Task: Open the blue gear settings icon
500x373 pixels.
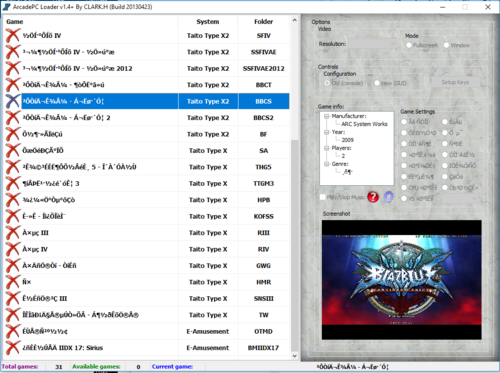Action: (x=388, y=197)
